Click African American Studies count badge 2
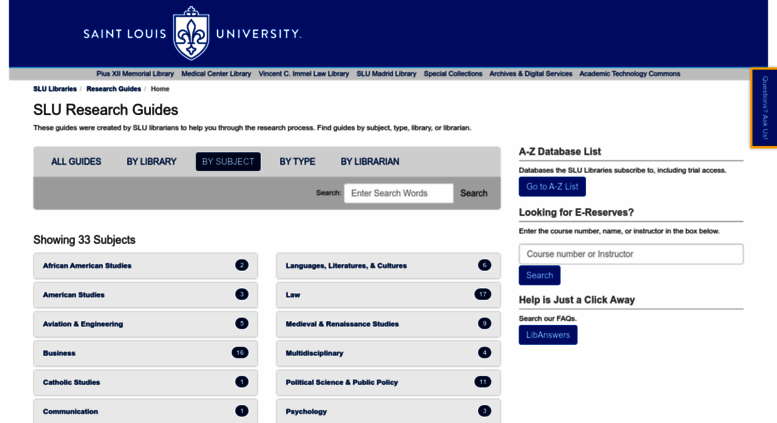The image size is (777, 423). click(x=241, y=265)
